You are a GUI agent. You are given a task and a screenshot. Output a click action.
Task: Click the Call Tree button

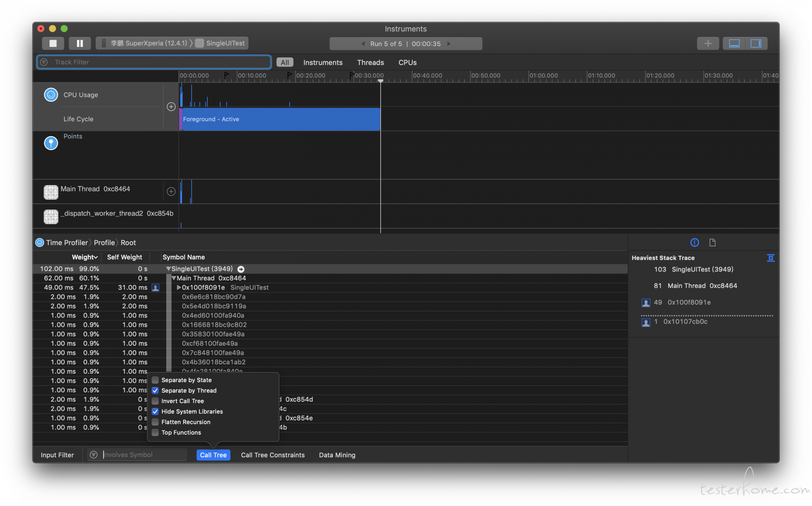pyautogui.click(x=213, y=455)
